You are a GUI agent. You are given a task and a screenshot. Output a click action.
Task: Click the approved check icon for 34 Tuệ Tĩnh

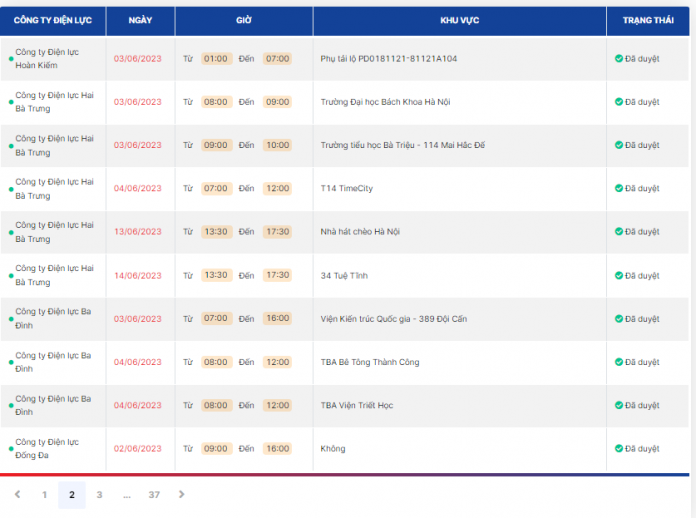(619, 276)
